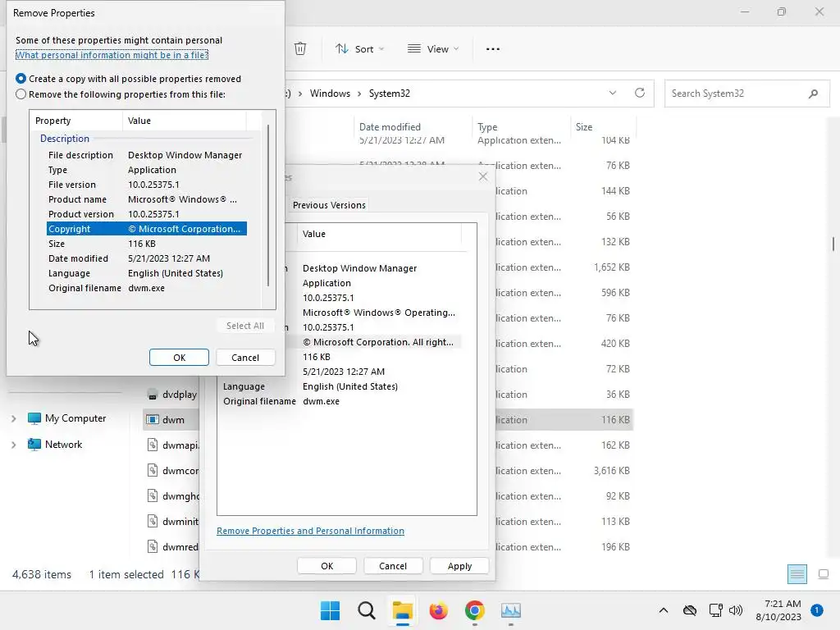The width and height of the screenshot is (840, 630).
Task: Open What personal information might be in a file link
Action: tap(112, 55)
